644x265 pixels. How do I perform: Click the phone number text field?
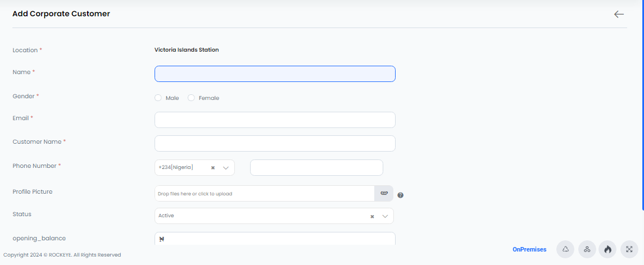pos(316,168)
